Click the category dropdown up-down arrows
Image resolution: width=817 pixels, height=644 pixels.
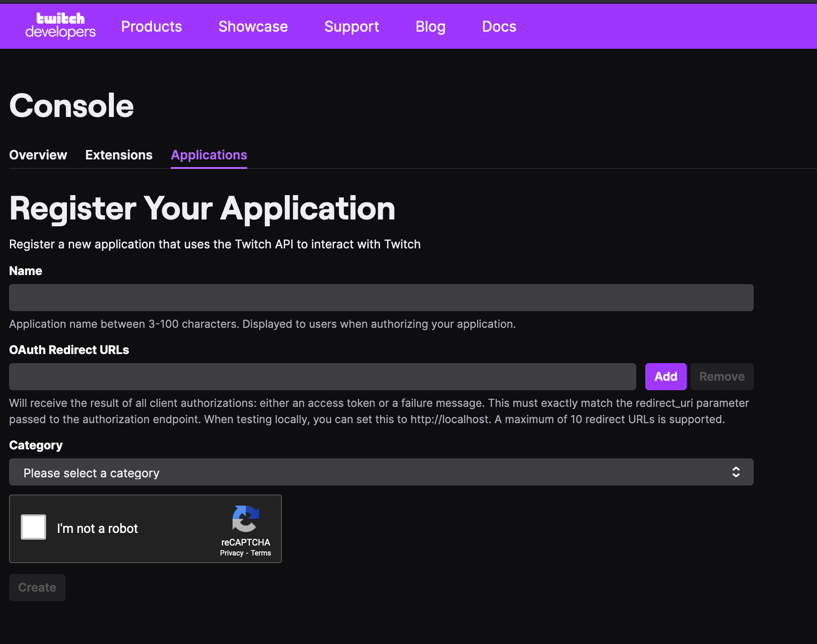736,472
